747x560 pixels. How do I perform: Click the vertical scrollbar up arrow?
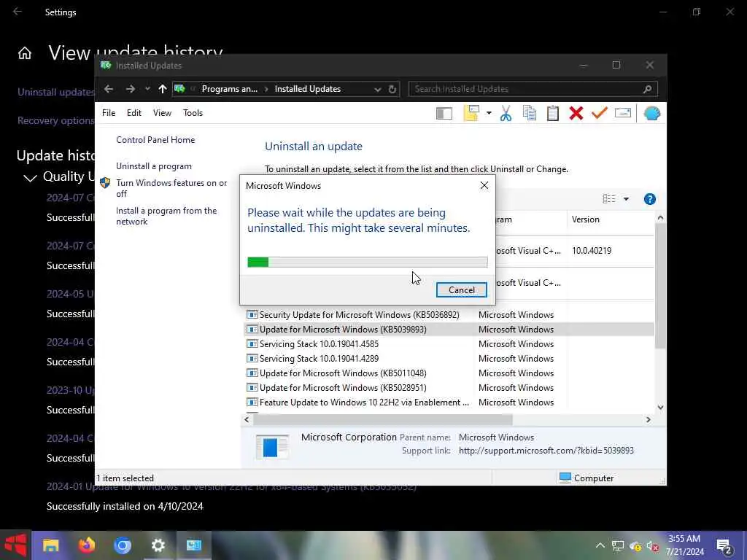[659, 217]
